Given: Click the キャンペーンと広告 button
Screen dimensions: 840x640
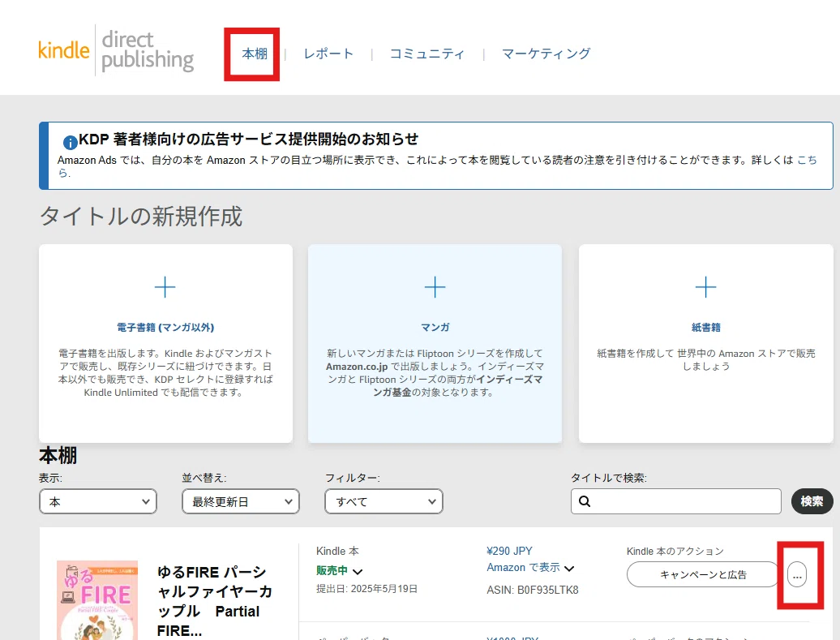Looking at the screenshot, I should click(703, 574).
